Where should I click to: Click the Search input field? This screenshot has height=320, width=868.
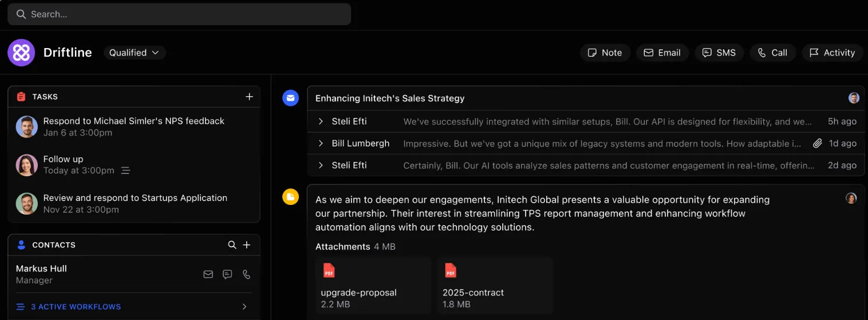(179, 14)
